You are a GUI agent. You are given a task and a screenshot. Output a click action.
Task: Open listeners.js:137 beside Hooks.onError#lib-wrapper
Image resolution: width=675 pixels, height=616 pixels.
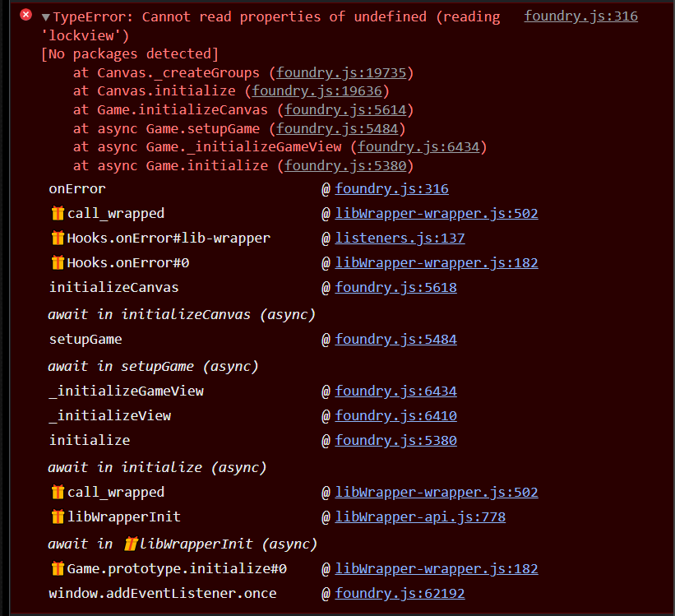[x=400, y=237]
